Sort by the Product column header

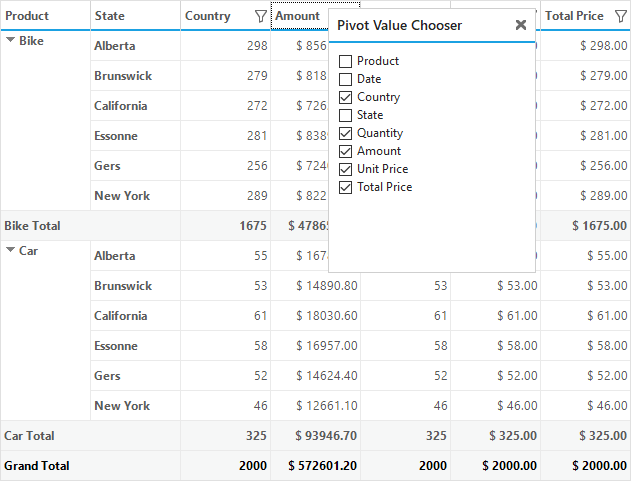tap(45, 16)
